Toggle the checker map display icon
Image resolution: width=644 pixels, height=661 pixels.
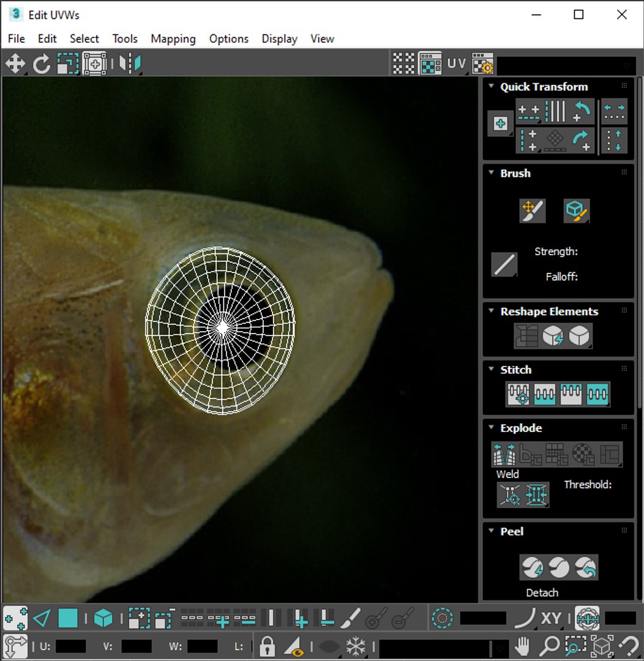pos(430,64)
